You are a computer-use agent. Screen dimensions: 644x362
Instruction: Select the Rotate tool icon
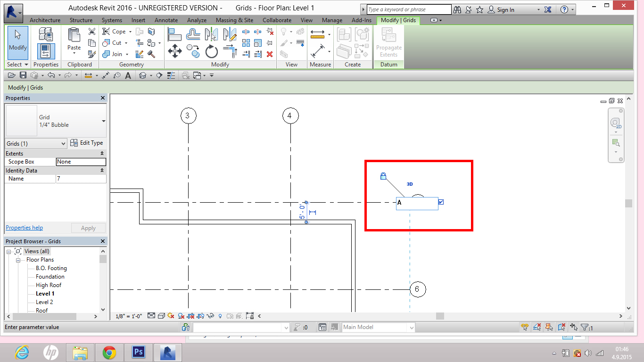[212, 51]
